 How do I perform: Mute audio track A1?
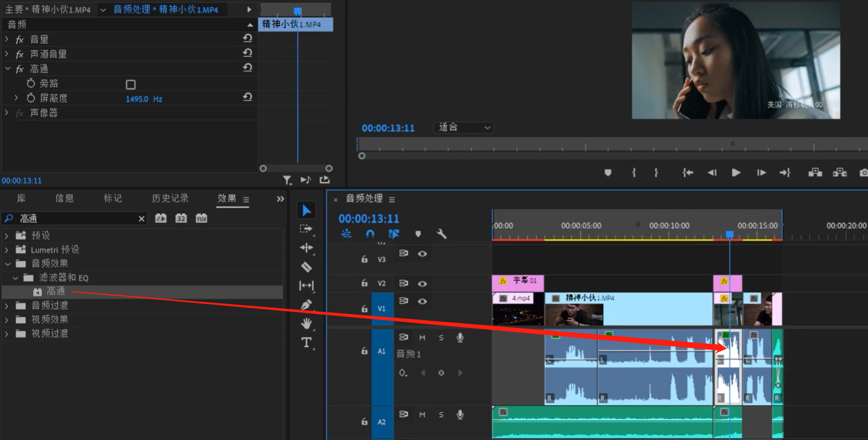point(422,337)
